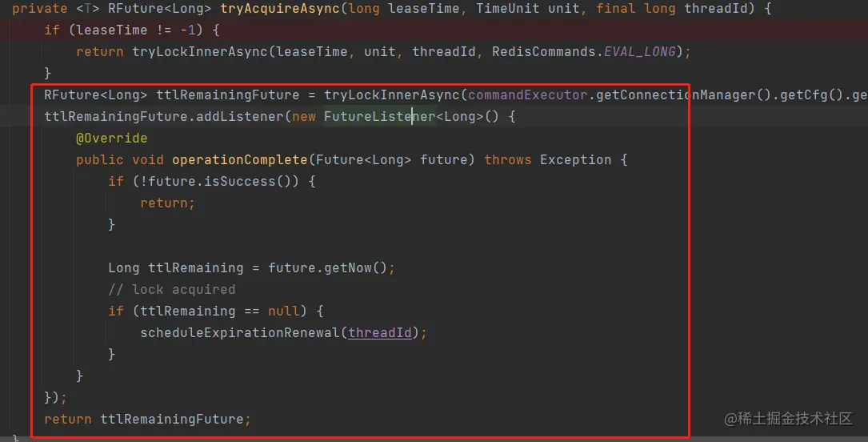Click the @Override annotation

(x=112, y=138)
